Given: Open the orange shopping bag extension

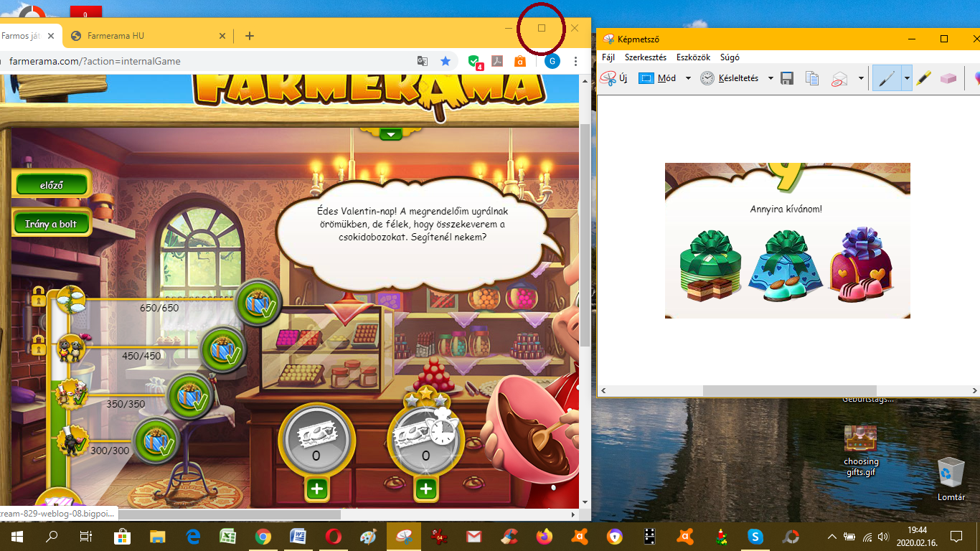Looking at the screenshot, I should pos(519,62).
